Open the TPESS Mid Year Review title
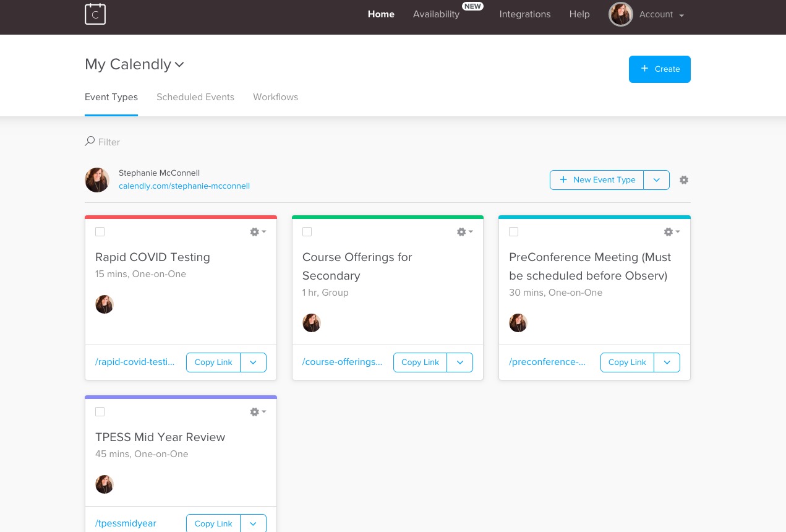The image size is (786, 532). pyautogui.click(x=160, y=437)
